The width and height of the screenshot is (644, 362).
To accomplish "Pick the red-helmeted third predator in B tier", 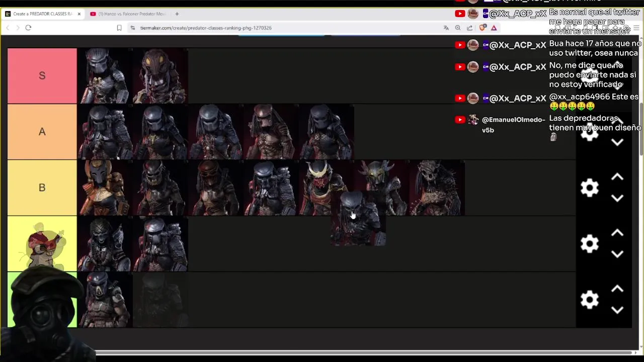I will (x=216, y=188).
